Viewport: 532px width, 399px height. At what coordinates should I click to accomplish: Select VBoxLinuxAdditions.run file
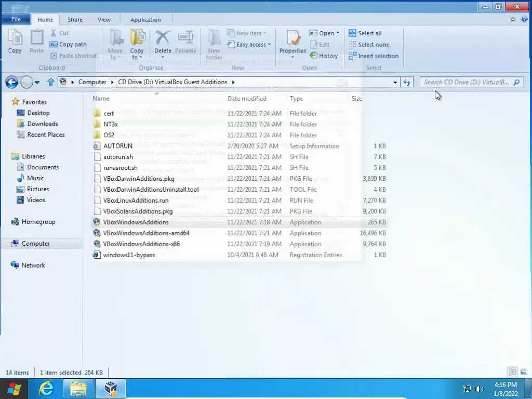click(x=239, y=200)
